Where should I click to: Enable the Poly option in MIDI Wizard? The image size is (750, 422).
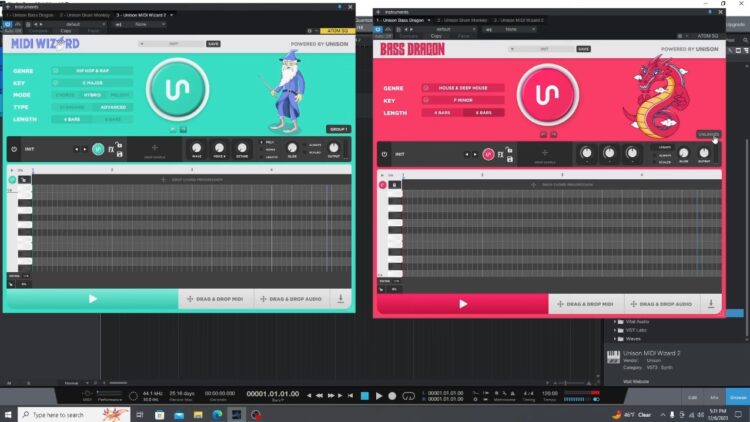coord(267,143)
